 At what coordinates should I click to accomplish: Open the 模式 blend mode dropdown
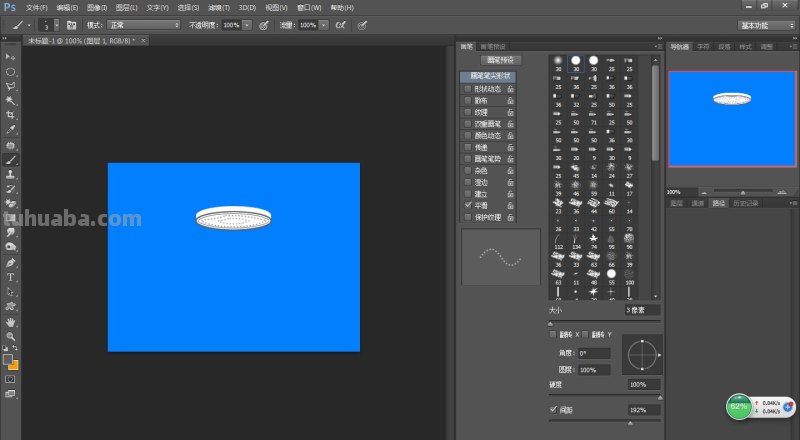click(x=144, y=23)
